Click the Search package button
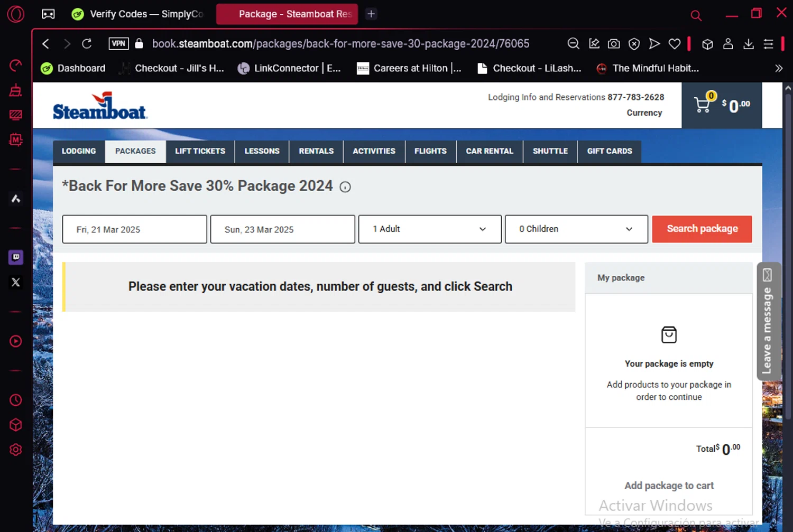The image size is (793, 532). (x=702, y=229)
